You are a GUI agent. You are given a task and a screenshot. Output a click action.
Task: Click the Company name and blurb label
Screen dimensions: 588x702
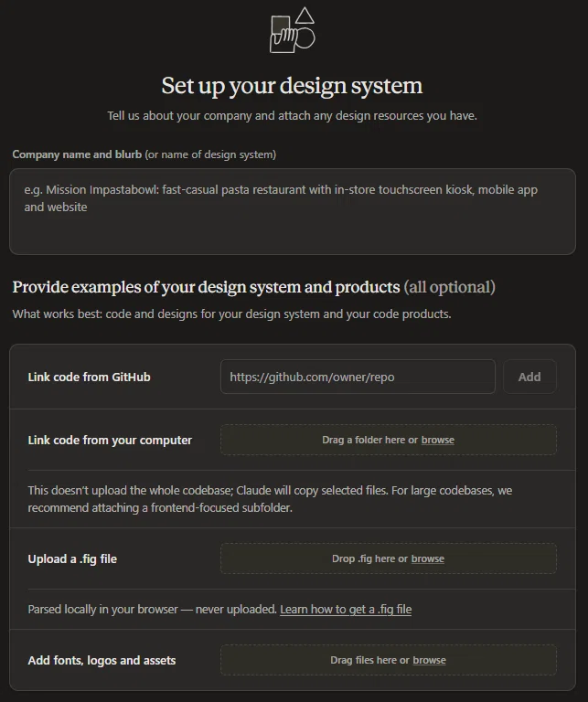[x=77, y=154]
